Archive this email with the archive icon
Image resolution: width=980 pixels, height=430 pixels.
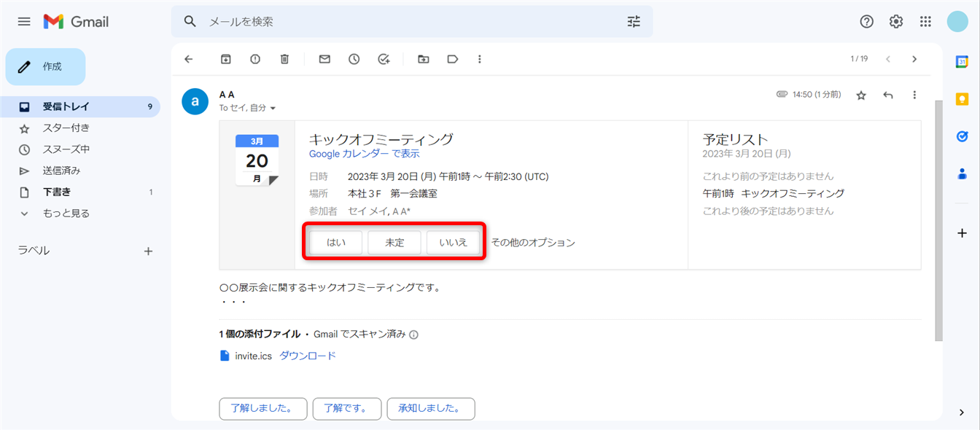click(x=226, y=59)
